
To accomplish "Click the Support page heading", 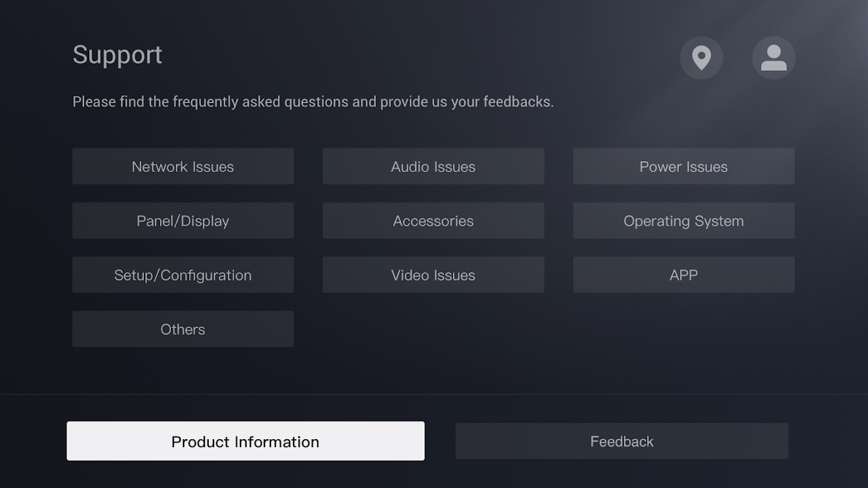I will tap(117, 55).
